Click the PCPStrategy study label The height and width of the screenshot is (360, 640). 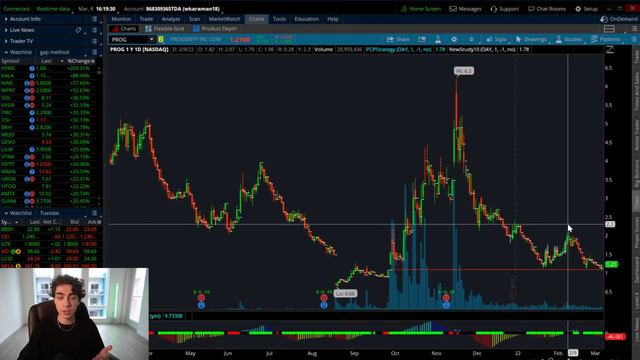coord(398,49)
